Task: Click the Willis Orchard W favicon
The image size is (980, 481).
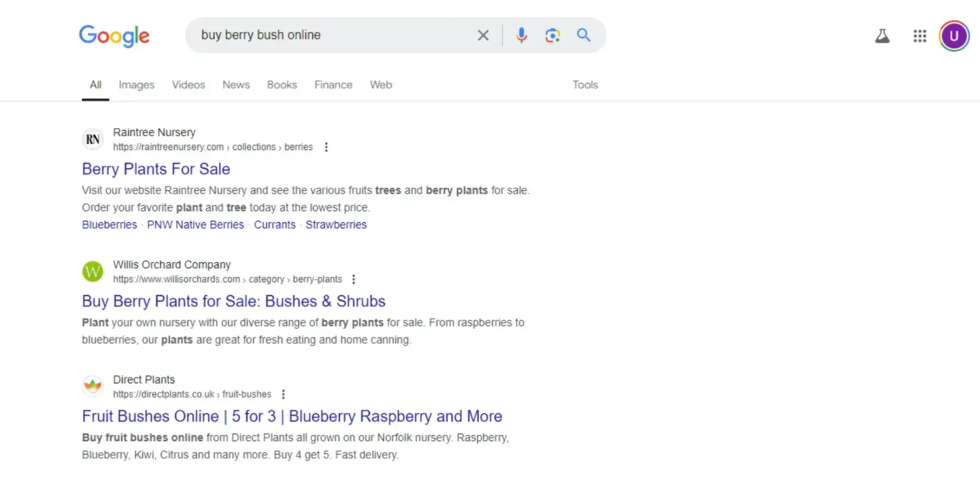Action: tap(93, 271)
